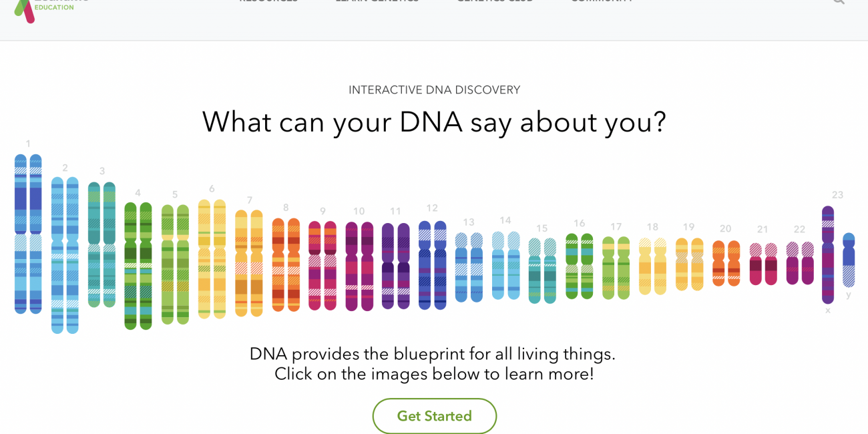Viewport: 868px width, 434px height.
Task: Select the small blue Y chromosome
Action: (849, 260)
